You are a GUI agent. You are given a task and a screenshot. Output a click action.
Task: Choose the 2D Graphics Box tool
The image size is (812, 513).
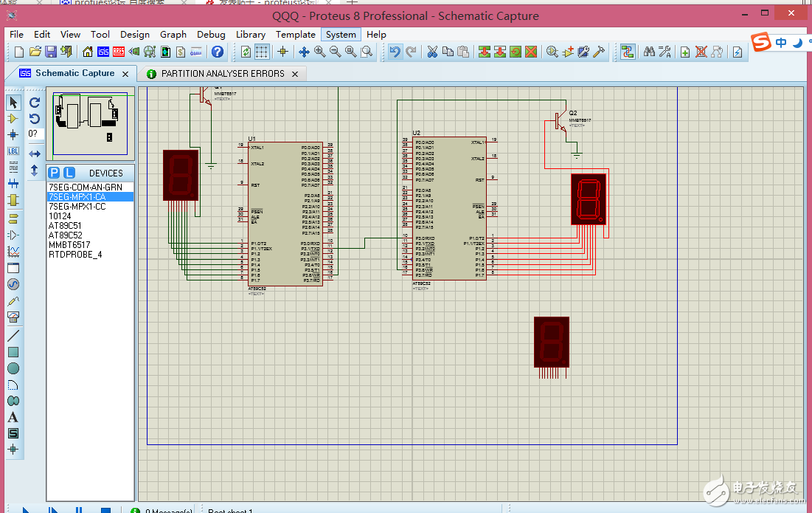click(x=13, y=352)
